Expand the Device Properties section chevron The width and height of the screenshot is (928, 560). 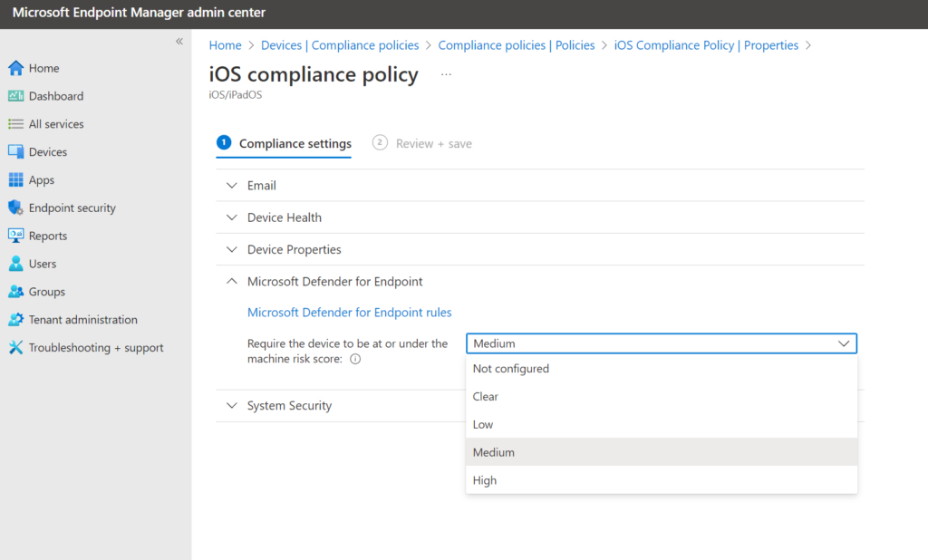[x=232, y=249]
